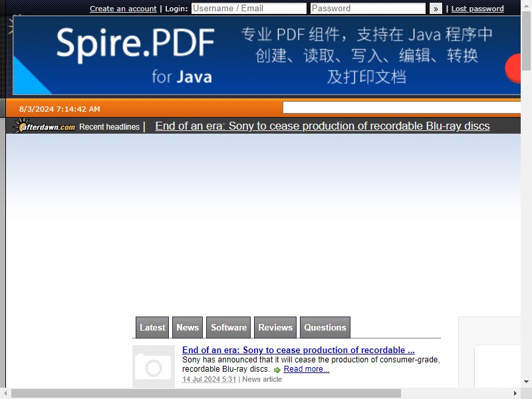
Task: Focus the Password field
Action: (368, 9)
